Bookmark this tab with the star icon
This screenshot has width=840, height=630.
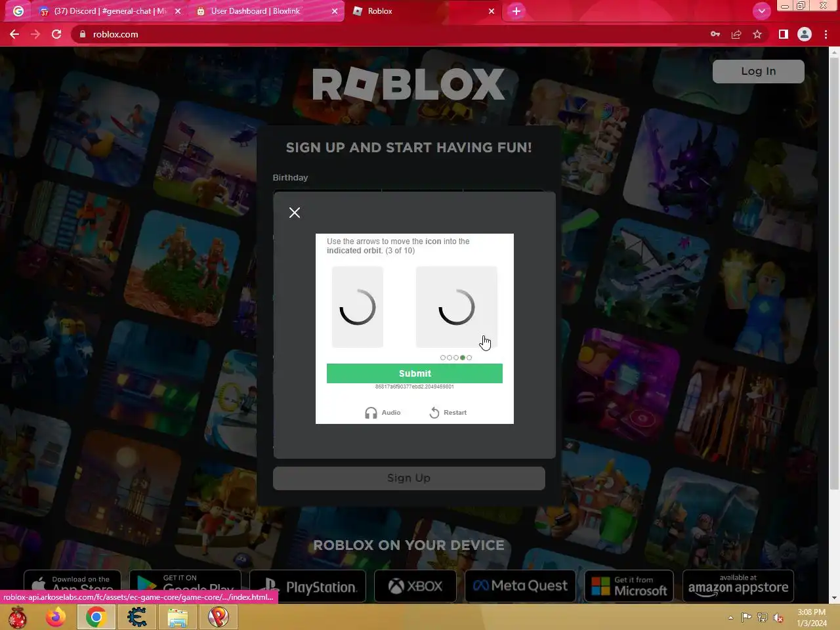pos(757,34)
